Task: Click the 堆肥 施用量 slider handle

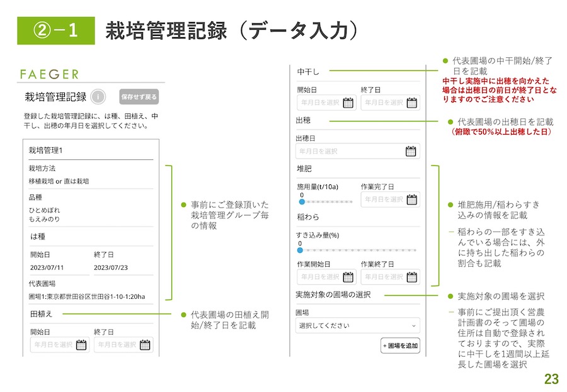Action: [302, 202]
